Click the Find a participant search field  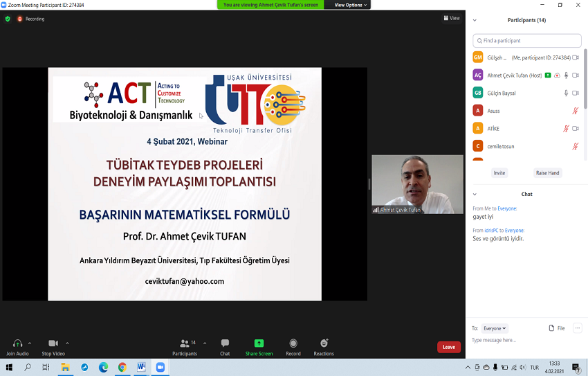pyautogui.click(x=527, y=41)
